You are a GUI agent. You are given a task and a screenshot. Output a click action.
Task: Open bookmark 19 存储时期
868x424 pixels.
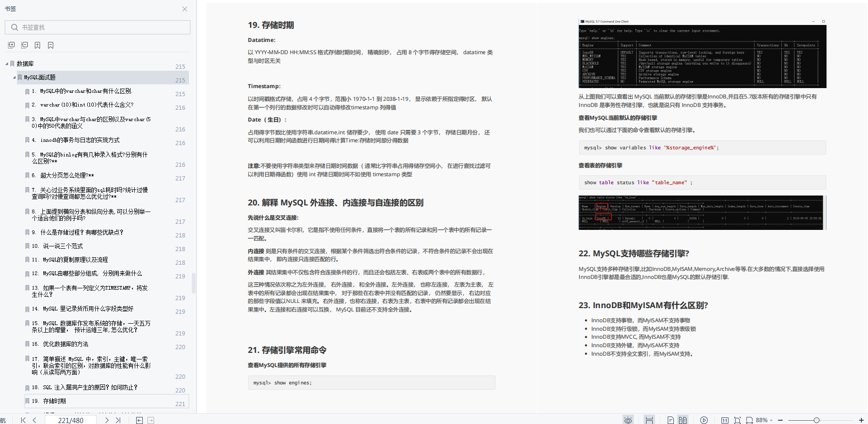[49, 401]
